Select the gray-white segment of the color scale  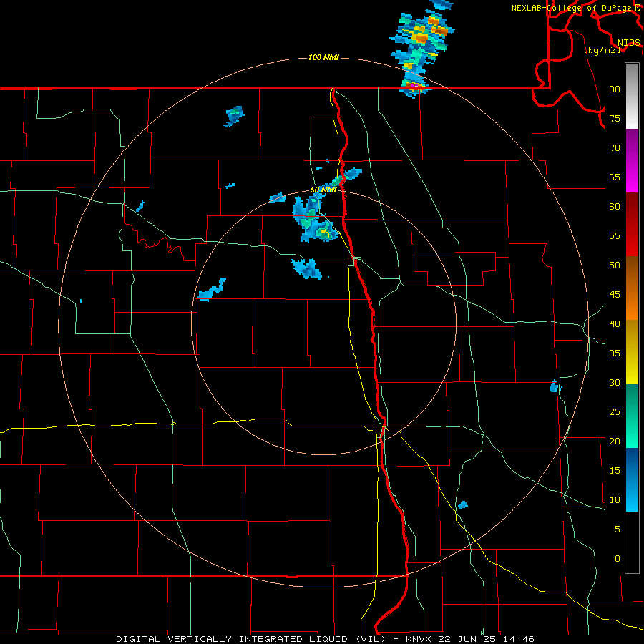632,96
